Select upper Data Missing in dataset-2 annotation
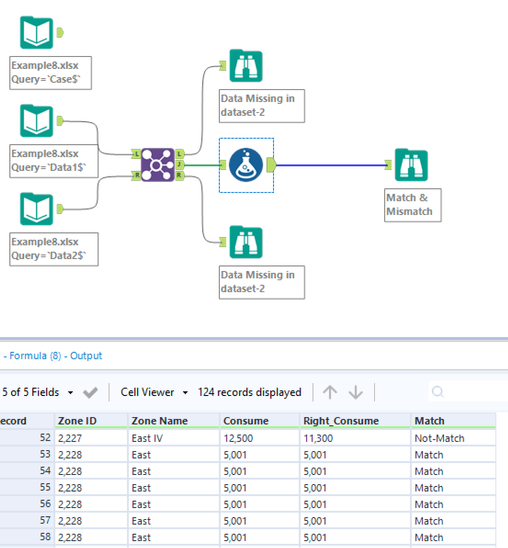 262,106
